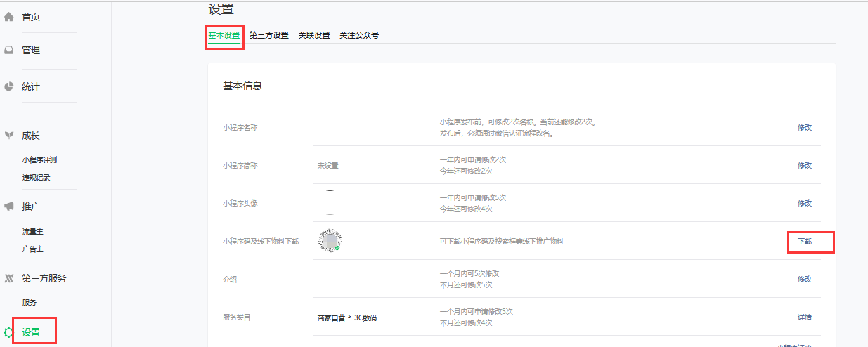
Task: Open 推广 section in the sidebar
Action: coord(31,207)
